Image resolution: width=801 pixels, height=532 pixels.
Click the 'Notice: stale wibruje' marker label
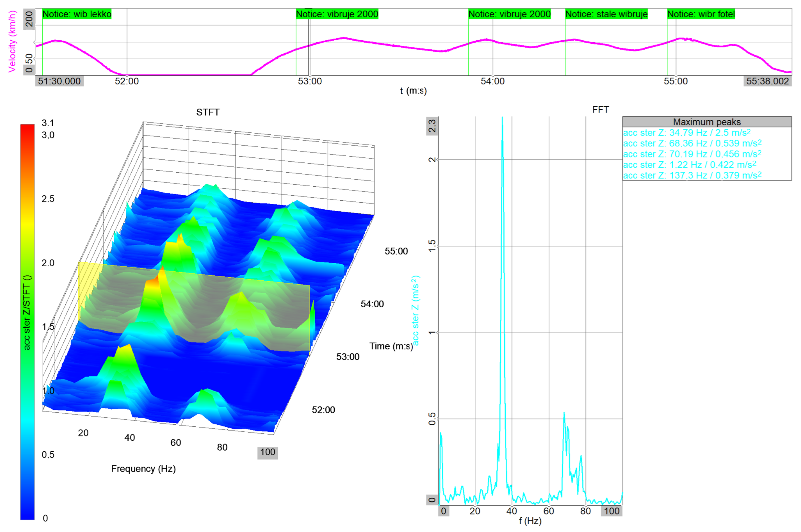[606, 14]
